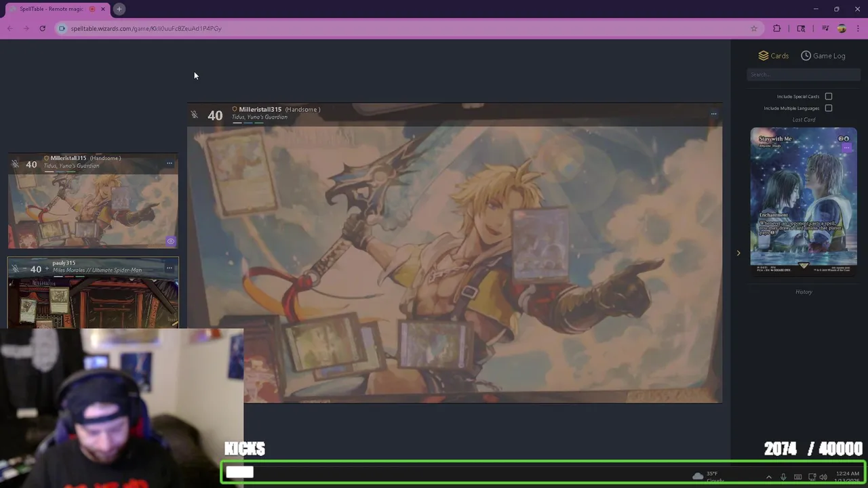Click muted mic on Milleristall315 small feed
Viewport: 868px width, 488px height.
click(x=15, y=164)
